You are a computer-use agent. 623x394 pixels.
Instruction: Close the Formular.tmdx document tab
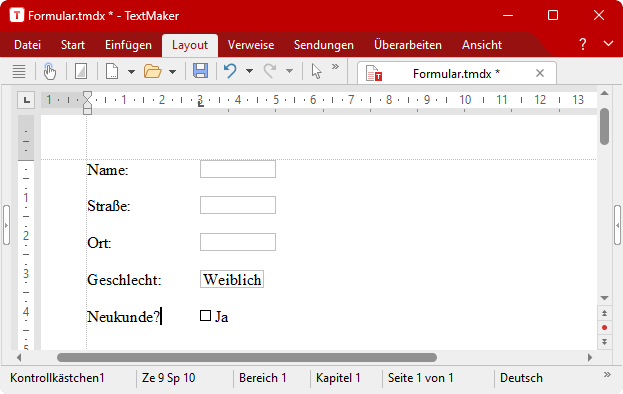540,73
